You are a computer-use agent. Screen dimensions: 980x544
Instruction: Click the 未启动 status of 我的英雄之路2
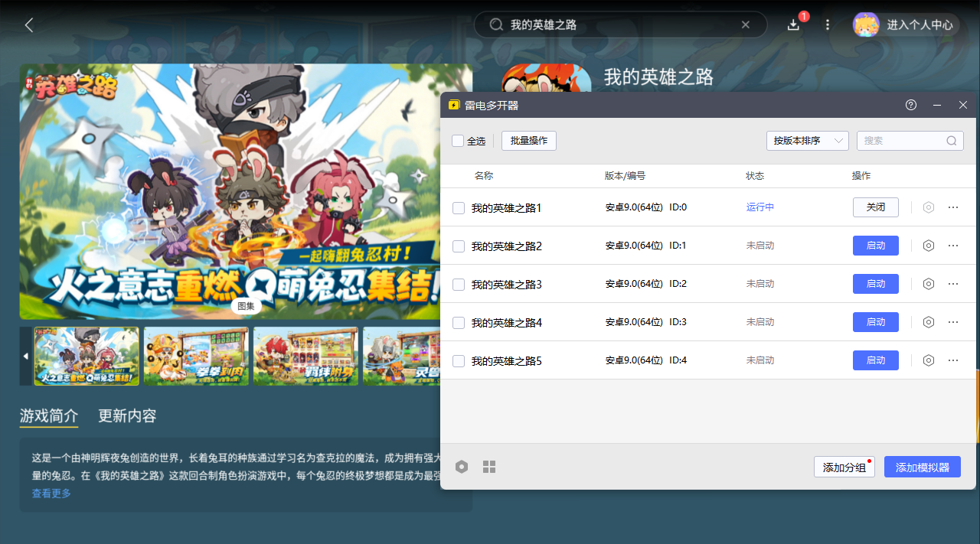click(x=760, y=246)
